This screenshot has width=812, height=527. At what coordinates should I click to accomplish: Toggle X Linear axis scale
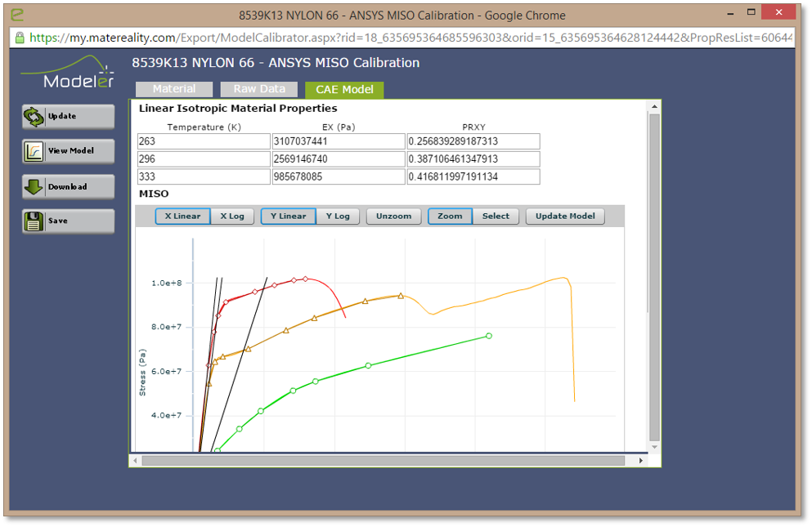pyautogui.click(x=183, y=216)
